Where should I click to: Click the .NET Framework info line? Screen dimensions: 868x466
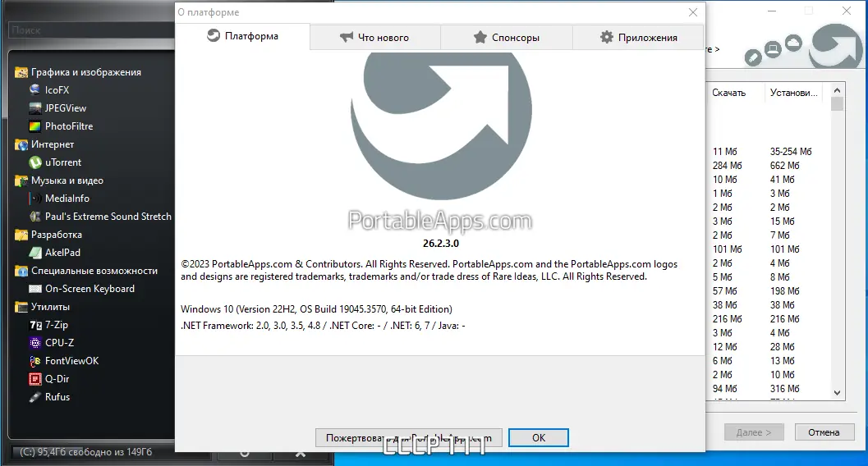click(x=323, y=326)
